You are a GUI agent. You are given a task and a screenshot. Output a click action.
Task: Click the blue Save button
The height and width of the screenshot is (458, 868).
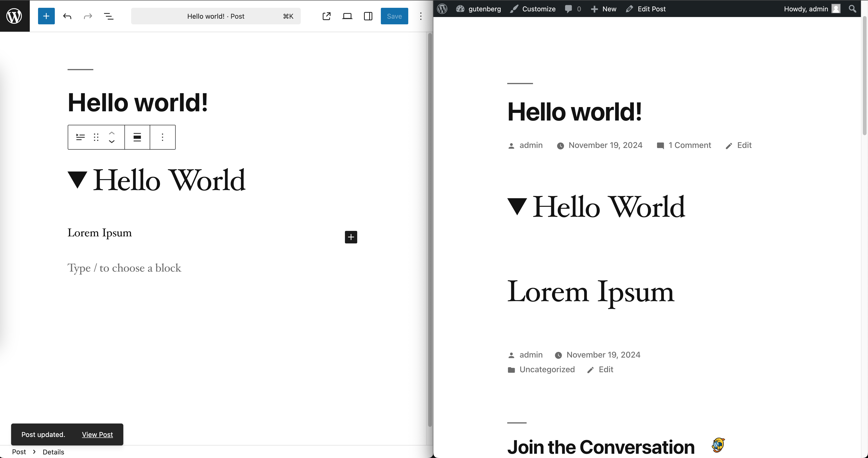tap(394, 16)
